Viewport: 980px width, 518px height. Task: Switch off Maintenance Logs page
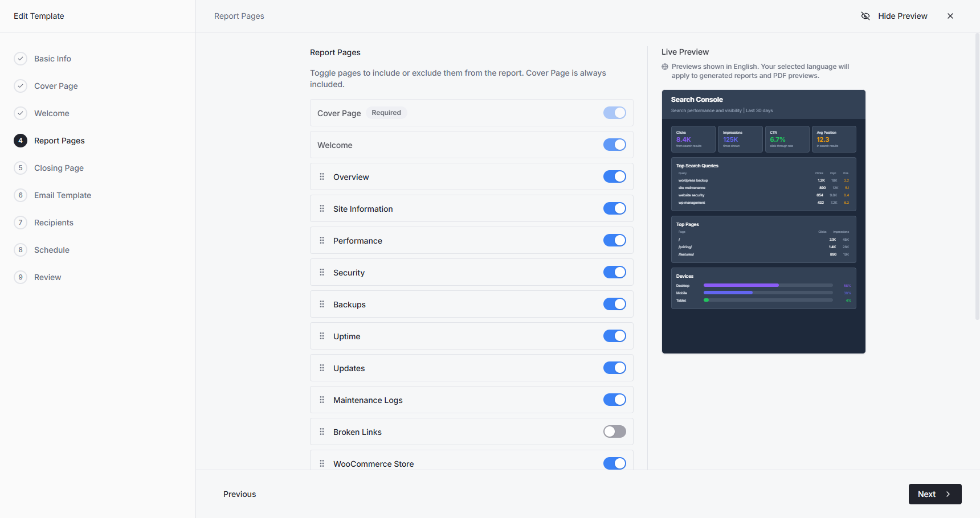point(615,400)
